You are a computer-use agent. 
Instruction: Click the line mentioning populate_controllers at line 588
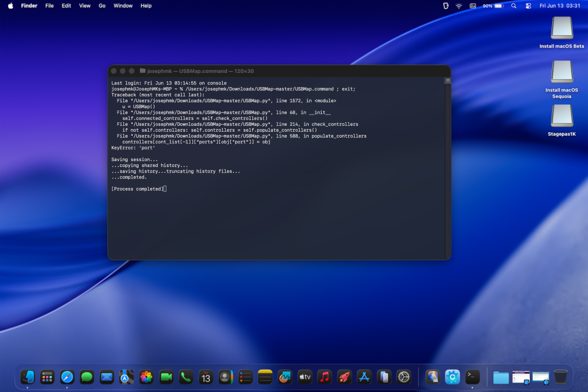[x=242, y=136]
